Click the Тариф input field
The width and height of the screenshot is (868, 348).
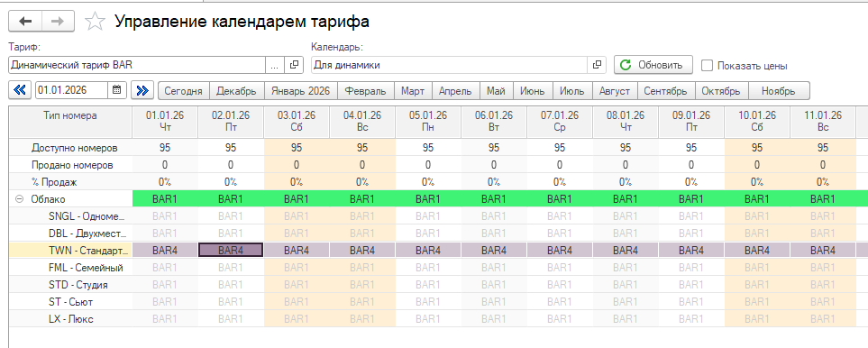pos(137,65)
